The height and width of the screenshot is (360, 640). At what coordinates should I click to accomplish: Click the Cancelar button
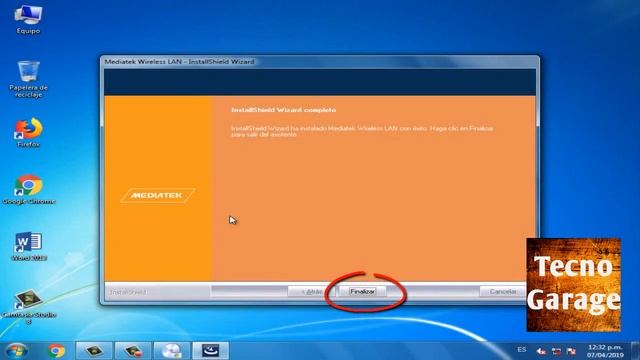pos(503,291)
